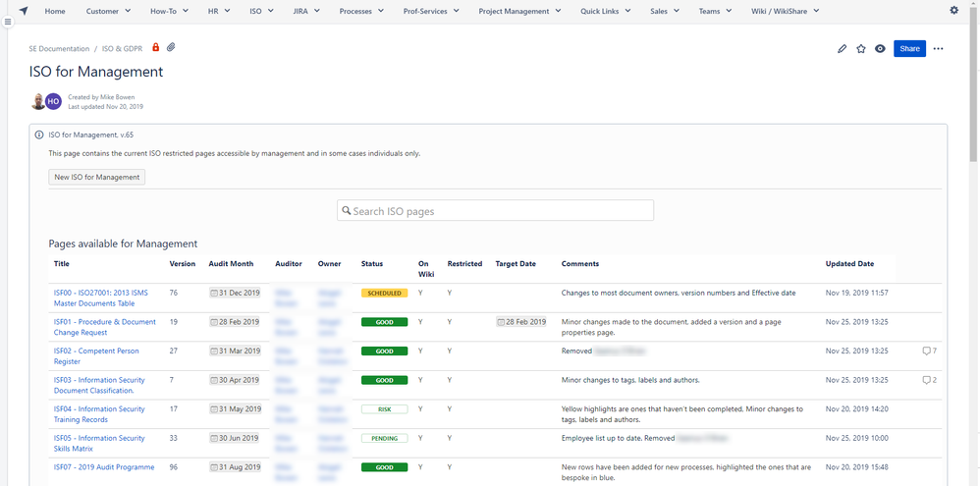Open the Wiki / WikiShare menu
Viewport: 980px width, 486px height.
[785, 11]
